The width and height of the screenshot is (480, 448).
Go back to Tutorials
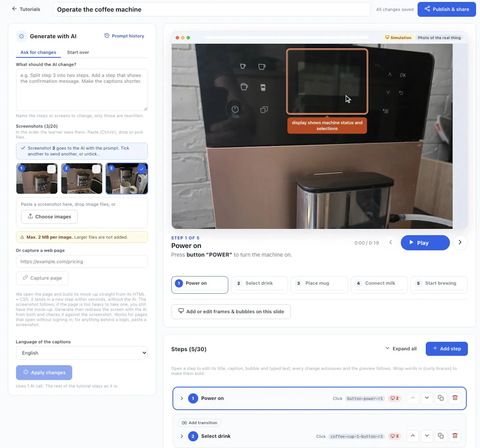tap(26, 9)
